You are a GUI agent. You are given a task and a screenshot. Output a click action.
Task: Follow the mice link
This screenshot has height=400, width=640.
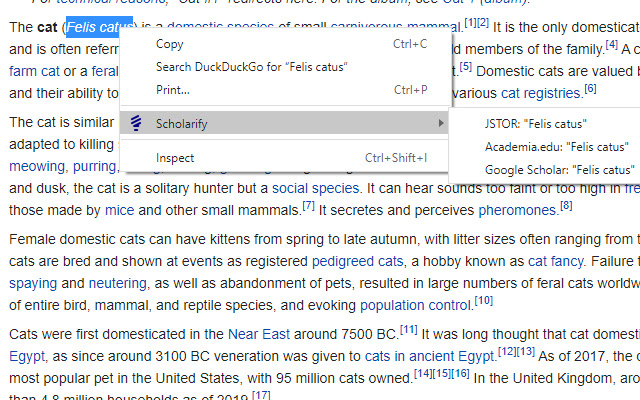pyautogui.click(x=120, y=210)
